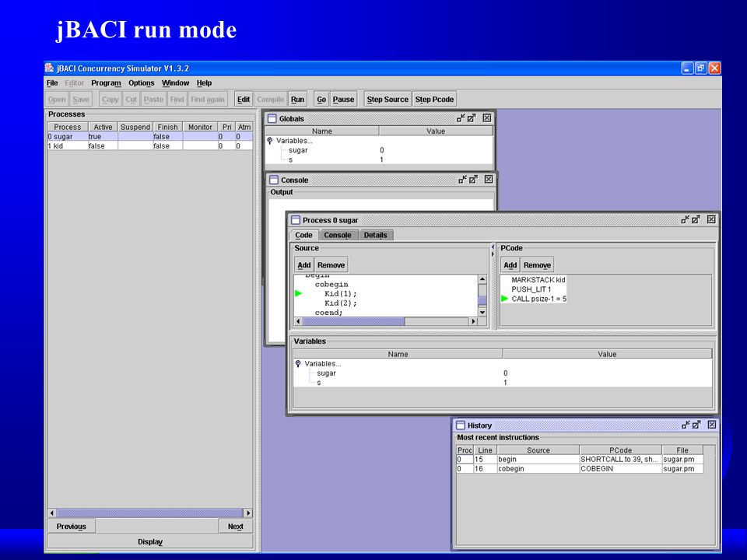This screenshot has width=747, height=560.
Task: Click the Processes table scroll right arrow
Action: point(247,513)
